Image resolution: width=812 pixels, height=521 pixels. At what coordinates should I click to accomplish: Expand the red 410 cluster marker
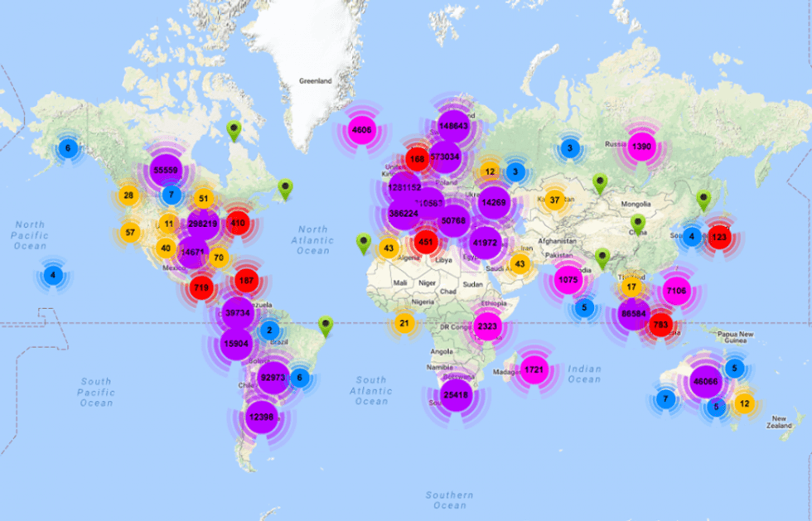pos(239,222)
